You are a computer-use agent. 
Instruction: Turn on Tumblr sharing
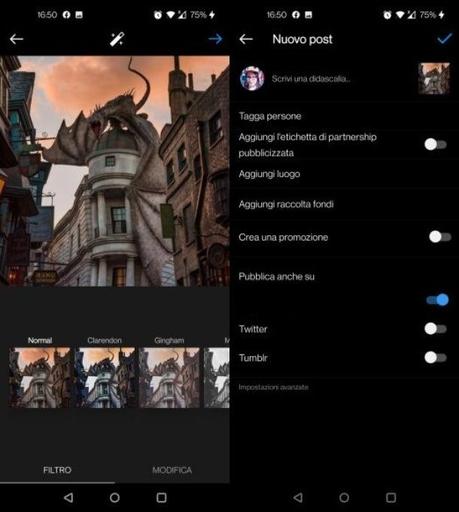click(435, 357)
